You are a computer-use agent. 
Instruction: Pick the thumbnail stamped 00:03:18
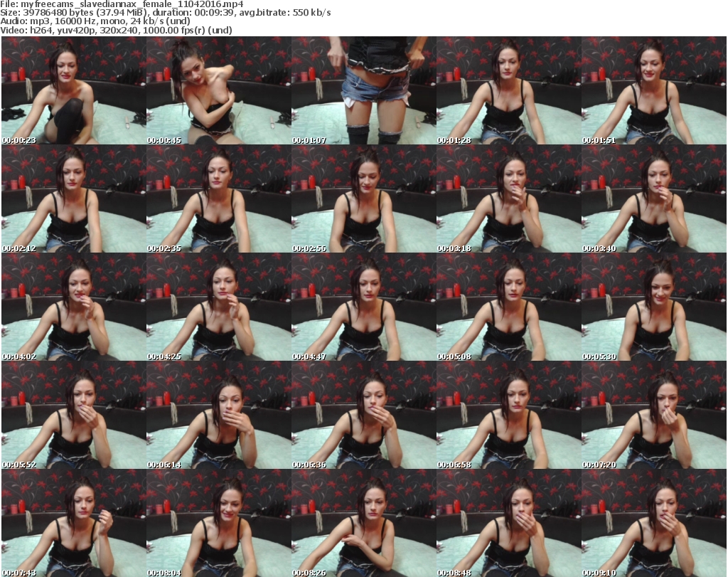pos(509,198)
